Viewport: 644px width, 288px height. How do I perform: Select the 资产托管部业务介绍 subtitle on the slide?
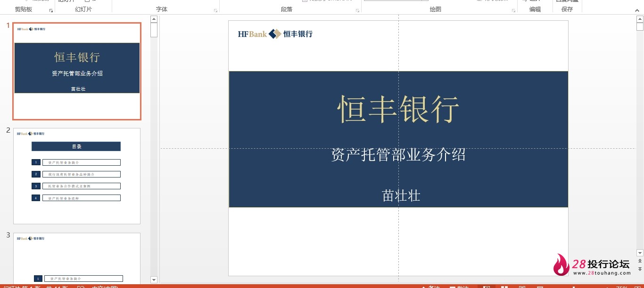point(398,155)
